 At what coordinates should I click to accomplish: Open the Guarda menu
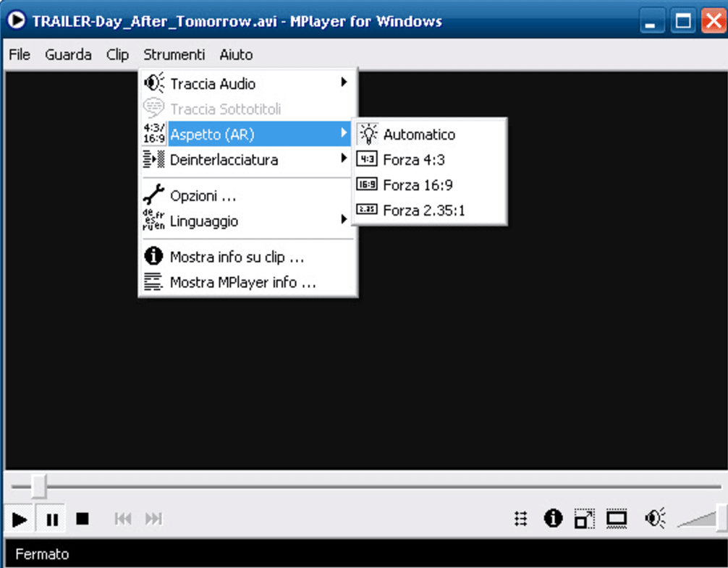68,54
